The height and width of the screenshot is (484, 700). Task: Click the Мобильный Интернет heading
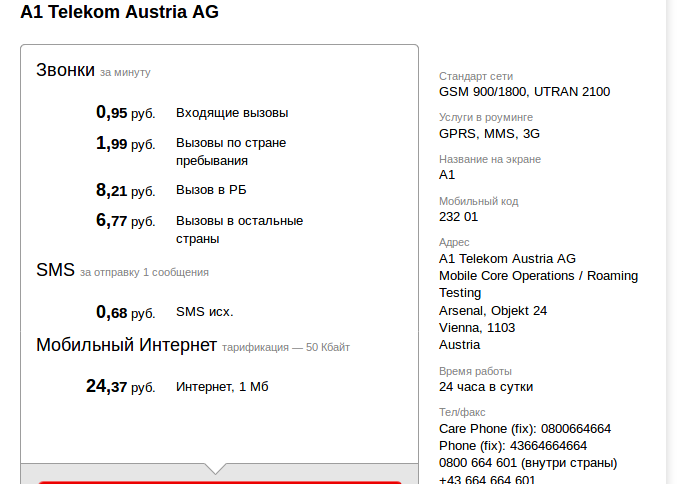pyautogui.click(x=126, y=345)
